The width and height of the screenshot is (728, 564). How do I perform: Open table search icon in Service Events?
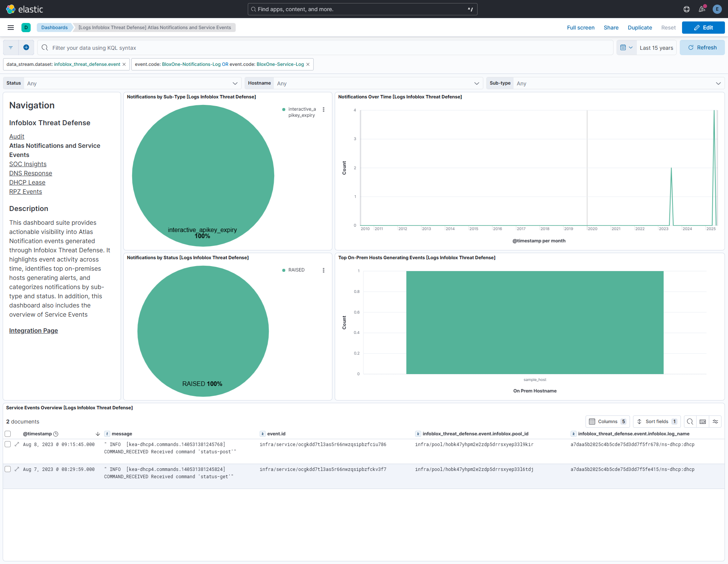pos(690,422)
